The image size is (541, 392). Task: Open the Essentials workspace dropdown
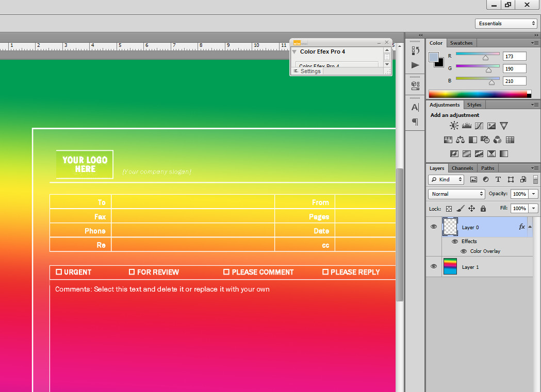click(506, 23)
